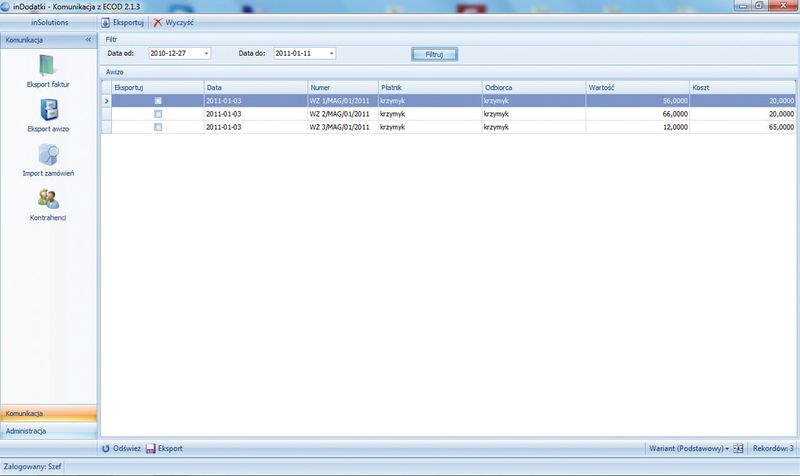Sort by the Koszt column header
The image size is (800, 476).
pos(742,87)
